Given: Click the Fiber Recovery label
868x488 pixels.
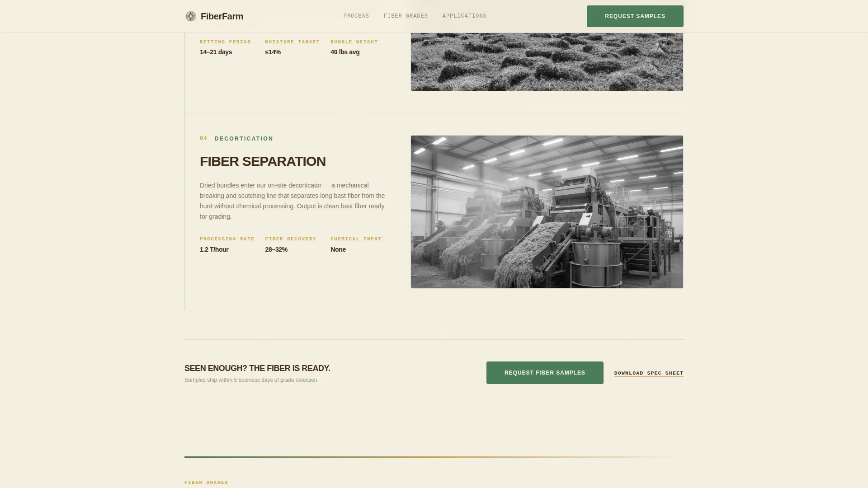Looking at the screenshot, I should 291,239.
